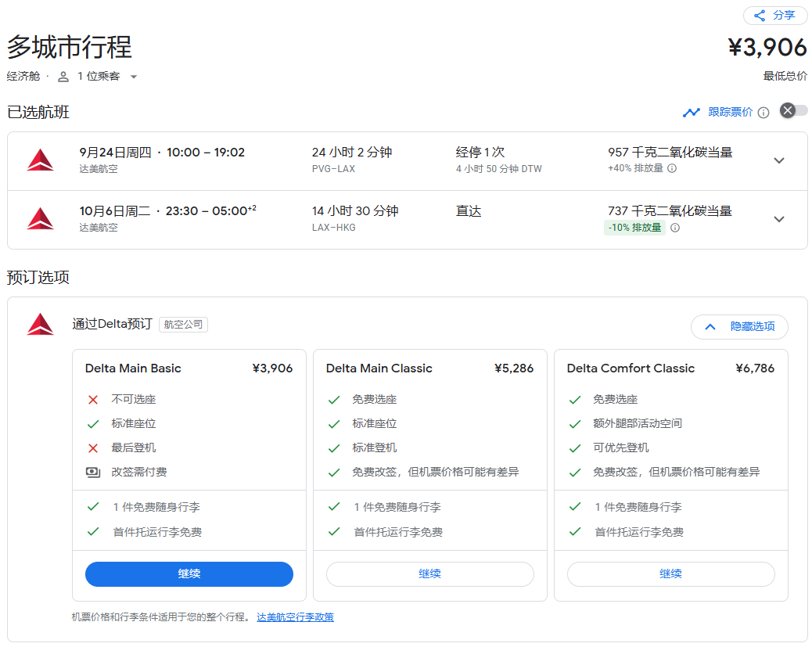Image resolution: width=812 pixels, height=647 pixels.
Task: Expand details of the PVG-LAX flight
Action: (x=778, y=160)
